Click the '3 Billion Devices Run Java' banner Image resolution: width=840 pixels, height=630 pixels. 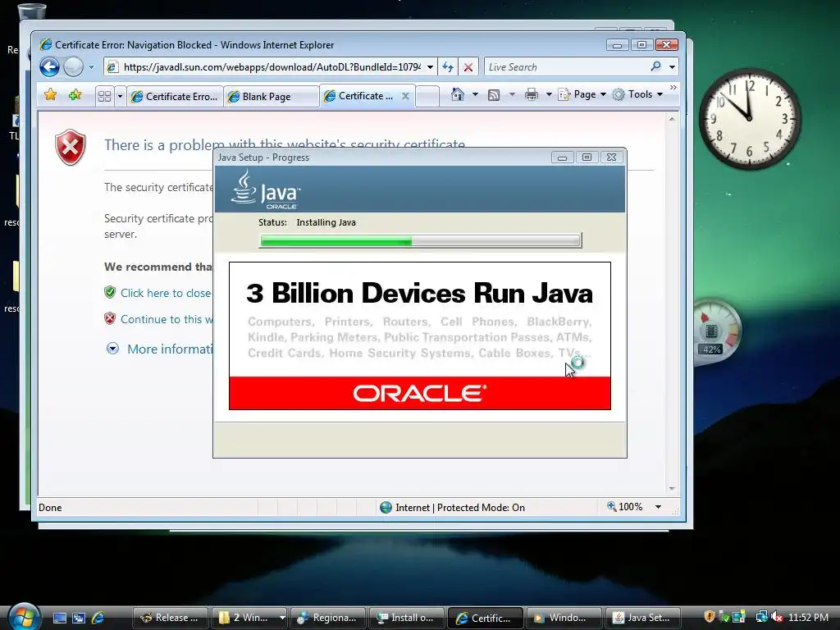pos(419,293)
